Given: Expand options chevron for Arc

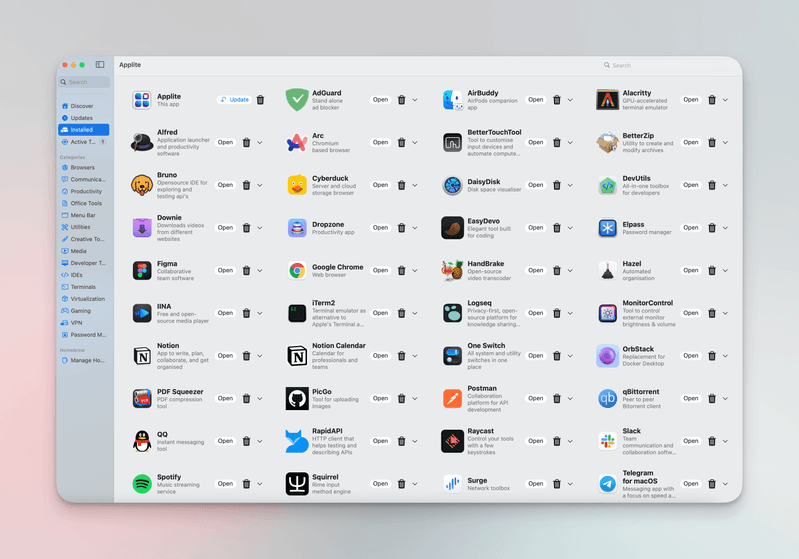Looking at the screenshot, I should (x=415, y=143).
